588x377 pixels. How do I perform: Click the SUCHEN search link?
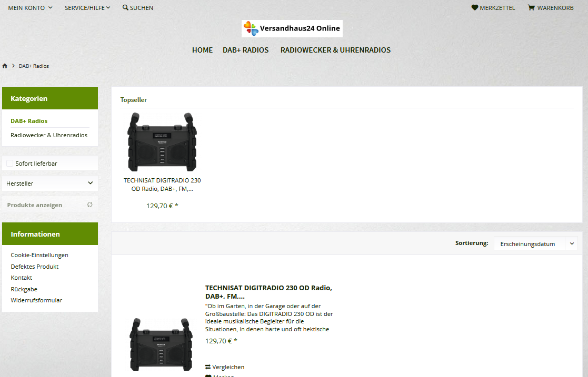[137, 8]
